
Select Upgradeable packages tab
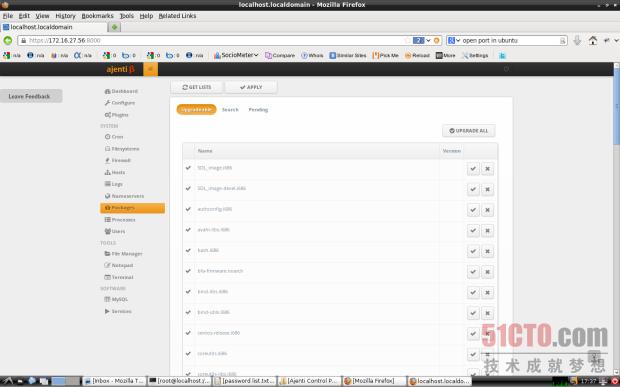pos(197,110)
